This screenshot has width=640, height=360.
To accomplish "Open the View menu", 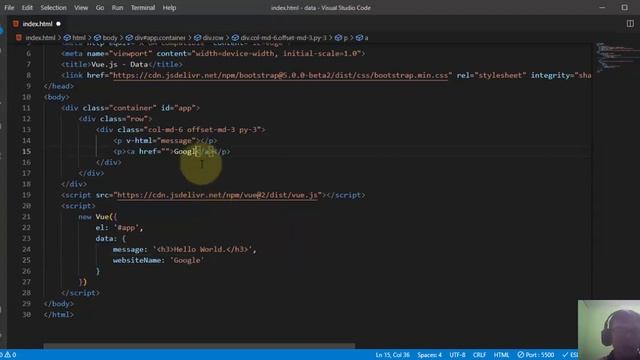I will pyautogui.click(x=81, y=8).
